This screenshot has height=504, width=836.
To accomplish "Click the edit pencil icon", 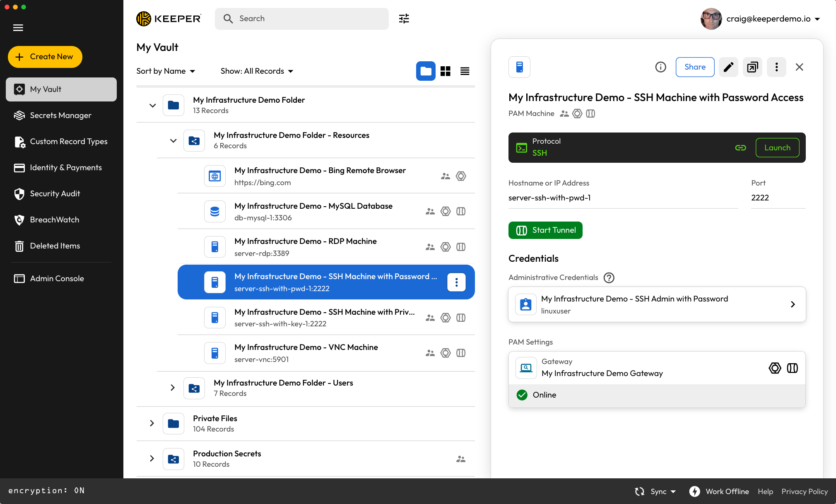I will tap(728, 67).
